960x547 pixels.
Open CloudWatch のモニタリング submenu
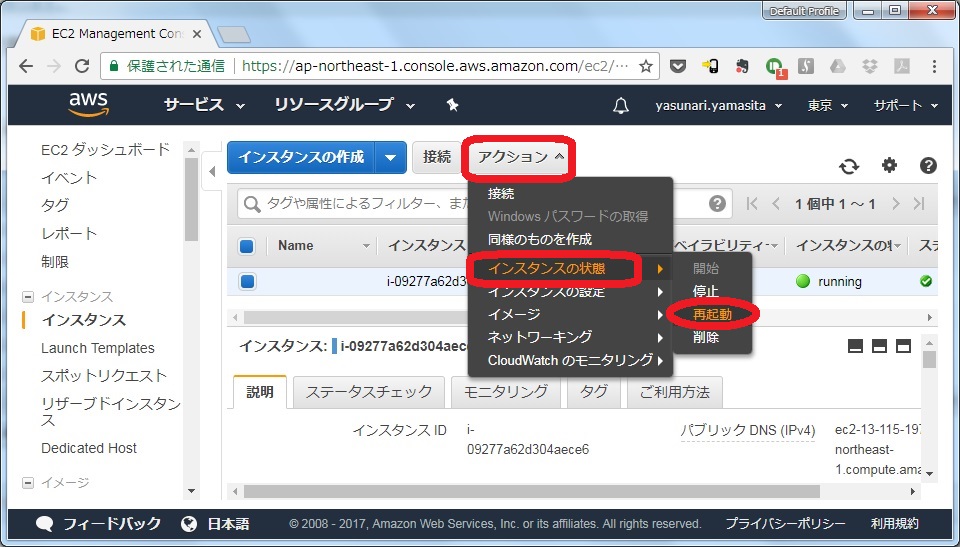click(571, 360)
